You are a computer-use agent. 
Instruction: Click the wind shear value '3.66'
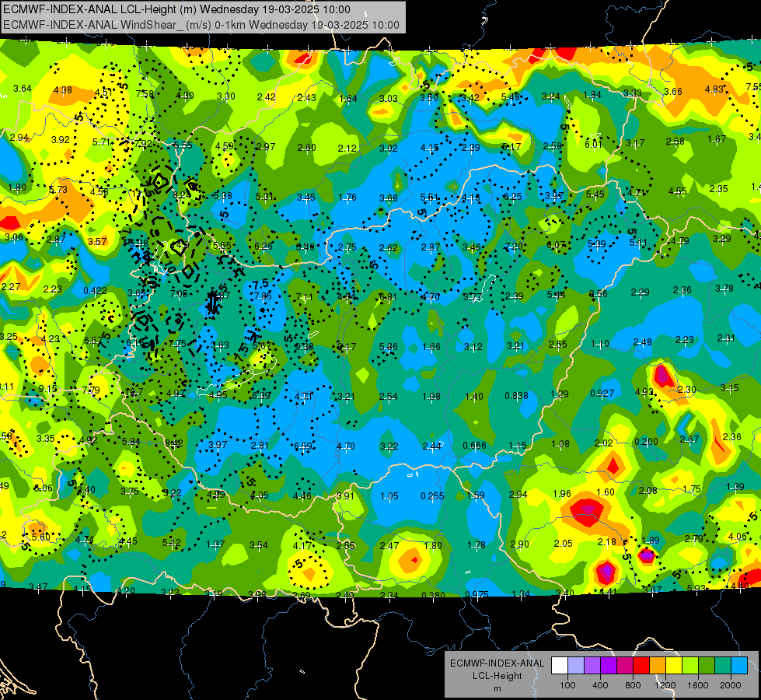(x=673, y=91)
